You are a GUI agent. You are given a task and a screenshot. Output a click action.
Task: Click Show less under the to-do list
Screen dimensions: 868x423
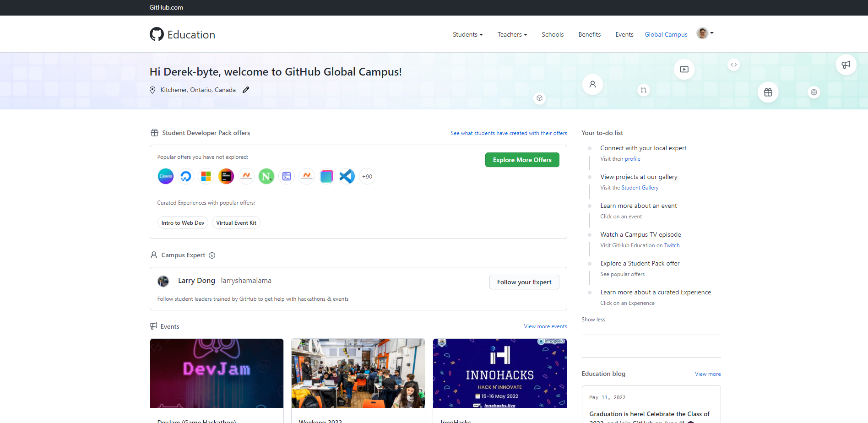coord(593,320)
